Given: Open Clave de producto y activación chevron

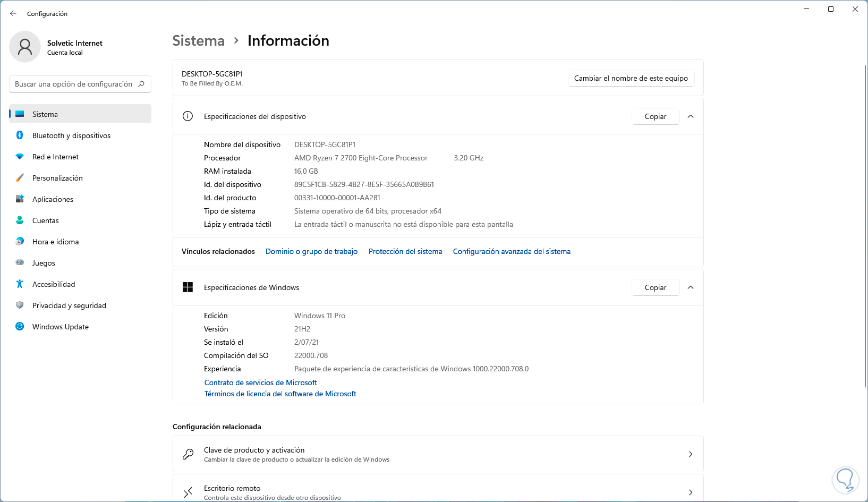Looking at the screenshot, I should [691, 454].
